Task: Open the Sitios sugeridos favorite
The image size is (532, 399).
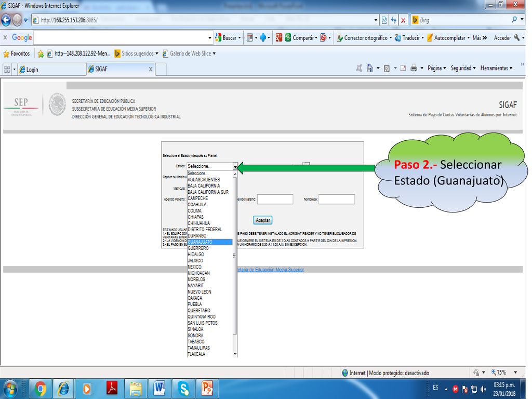Action: coord(137,54)
